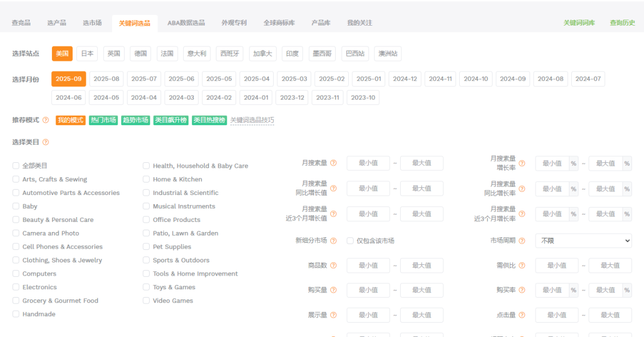Apply 热门市场 recommended mode
This screenshot has height=337, width=644.
coord(104,120)
